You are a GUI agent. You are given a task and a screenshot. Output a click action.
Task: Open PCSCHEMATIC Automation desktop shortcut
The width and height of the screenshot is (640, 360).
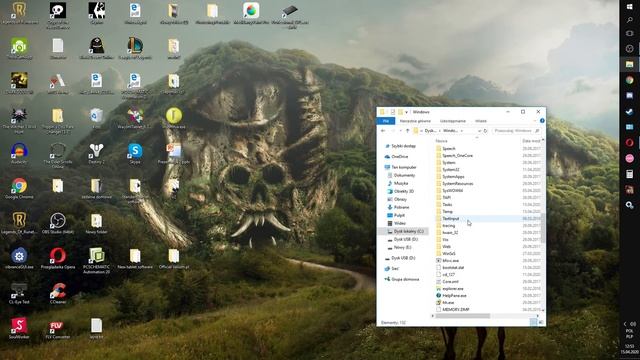click(96, 260)
